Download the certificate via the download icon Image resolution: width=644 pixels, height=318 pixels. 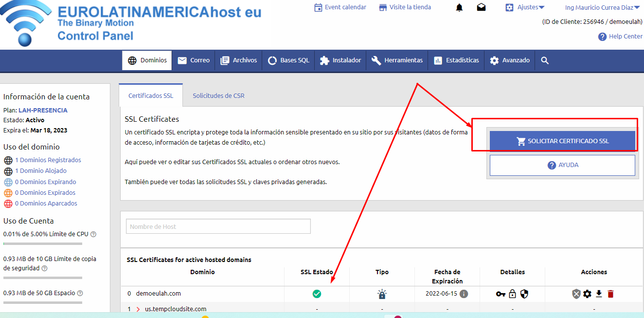(599, 294)
